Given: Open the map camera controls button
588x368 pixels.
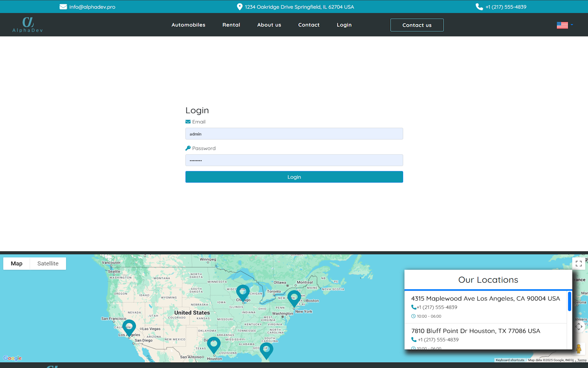Looking at the screenshot, I should point(578,327).
